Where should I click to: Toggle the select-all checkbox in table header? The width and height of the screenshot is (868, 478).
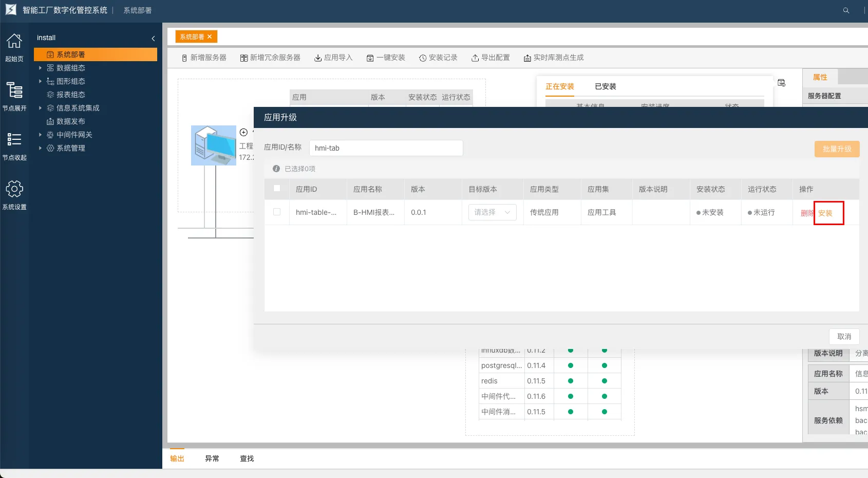[x=277, y=188]
